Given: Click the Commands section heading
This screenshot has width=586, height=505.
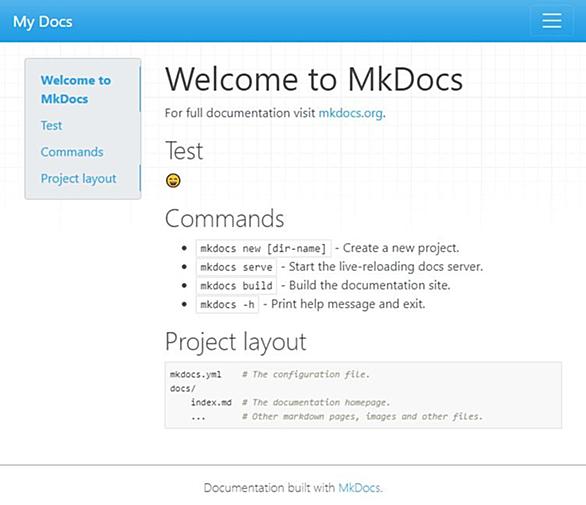Looking at the screenshot, I should click(225, 219).
